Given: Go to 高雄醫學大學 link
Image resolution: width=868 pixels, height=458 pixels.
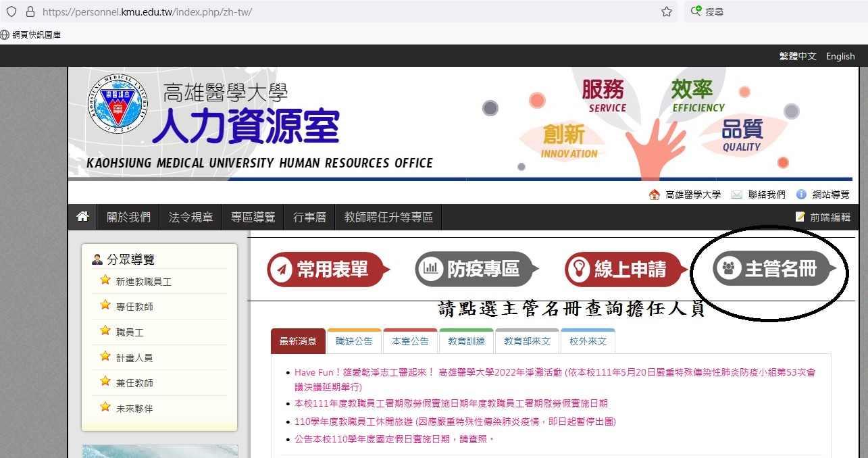Looking at the screenshot, I should [693, 195].
